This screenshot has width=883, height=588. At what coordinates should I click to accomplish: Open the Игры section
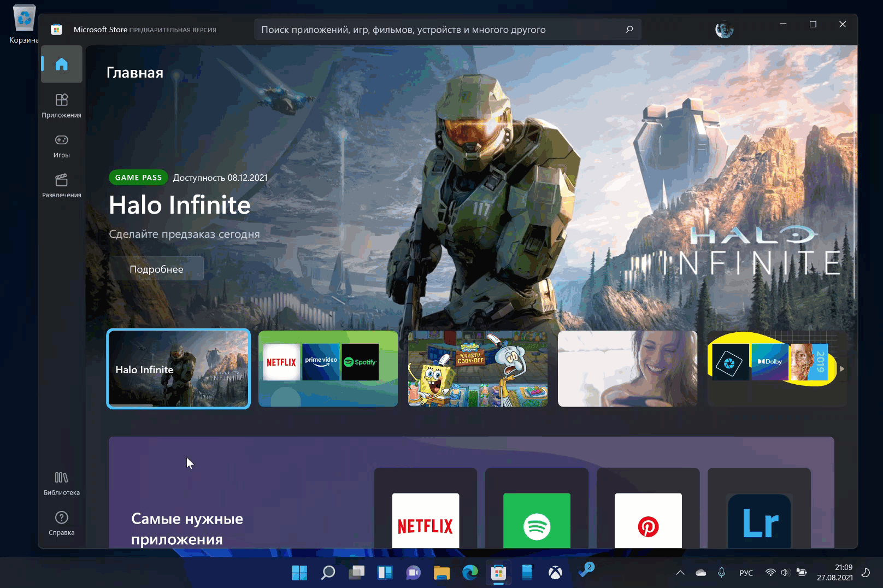[x=62, y=146]
